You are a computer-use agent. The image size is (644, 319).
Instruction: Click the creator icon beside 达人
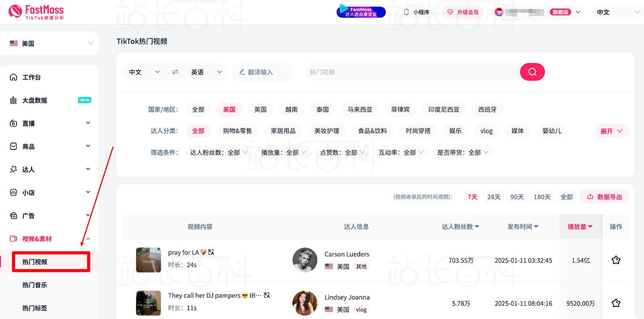(x=13, y=170)
